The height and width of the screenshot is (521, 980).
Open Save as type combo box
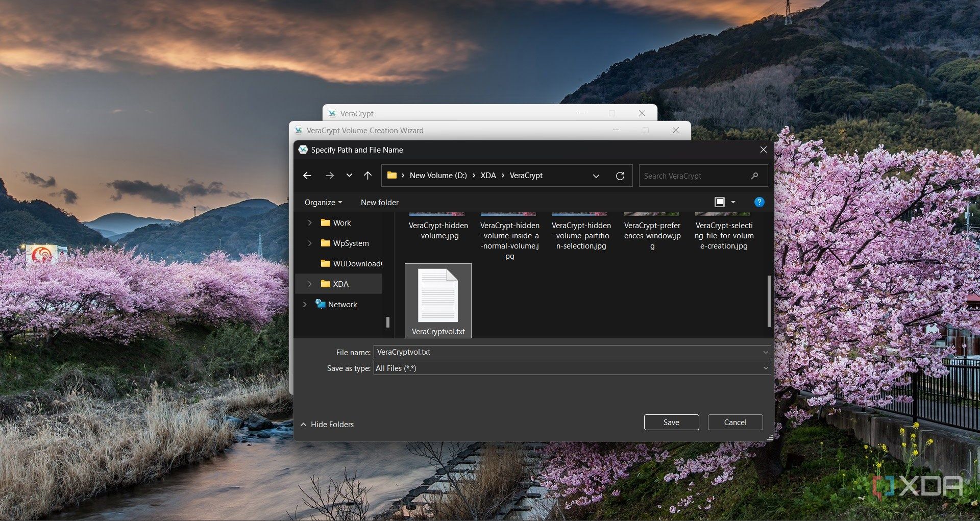click(x=572, y=368)
